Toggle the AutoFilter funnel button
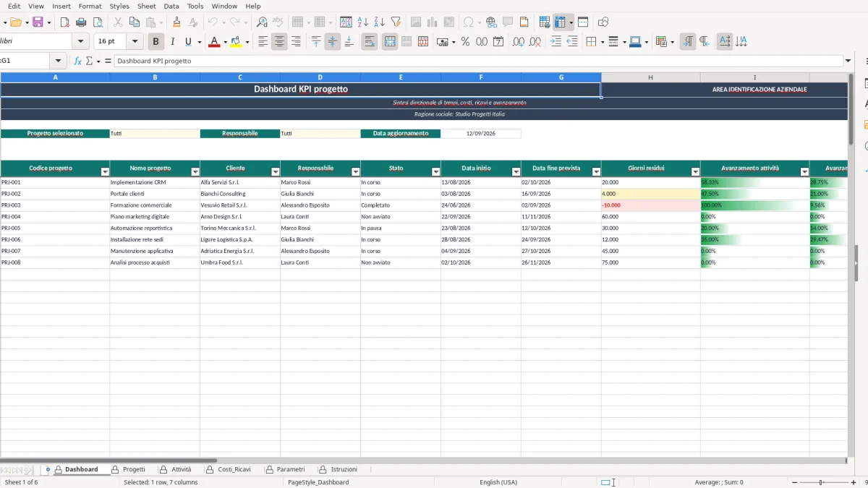Viewport: 868px width, 488px height. pos(396,22)
